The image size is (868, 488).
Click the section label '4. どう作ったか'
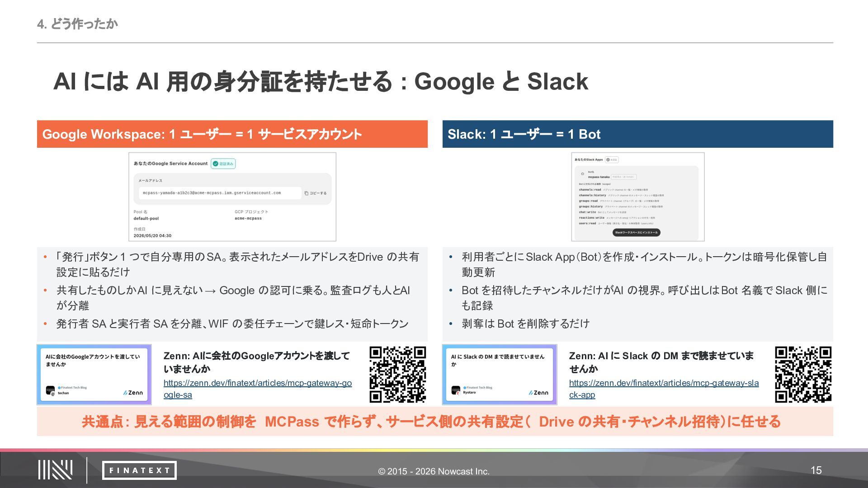[x=77, y=24]
